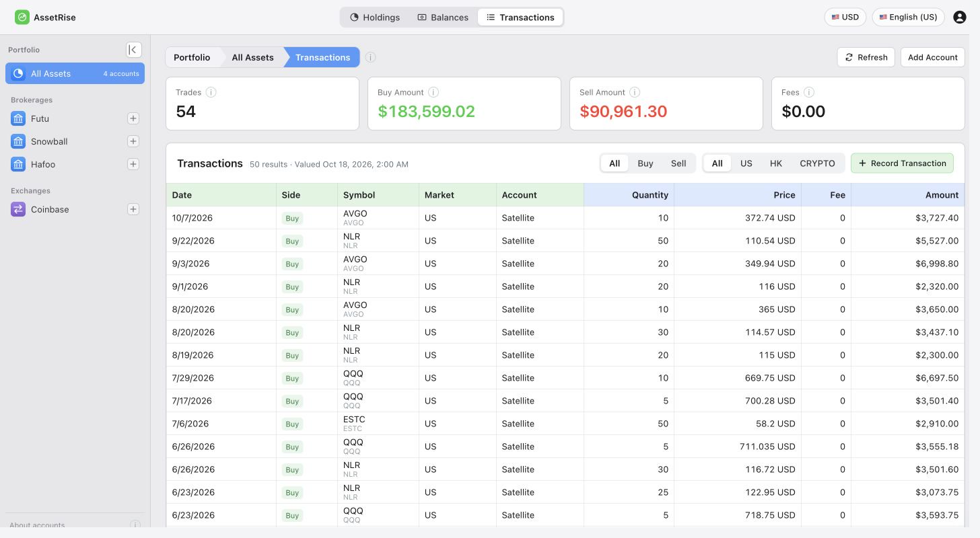Viewport: 980px width, 538px height.
Task: Show info about Trades count
Action: point(211,92)
